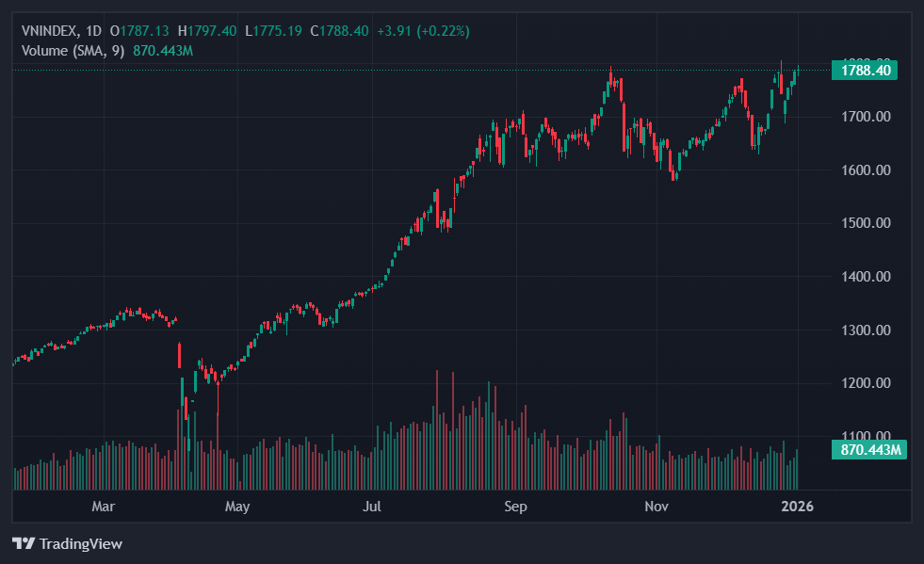Viewport: 924px width, 564px height.
Task: Click the TradingView text link
Action: tap(80, 543)
